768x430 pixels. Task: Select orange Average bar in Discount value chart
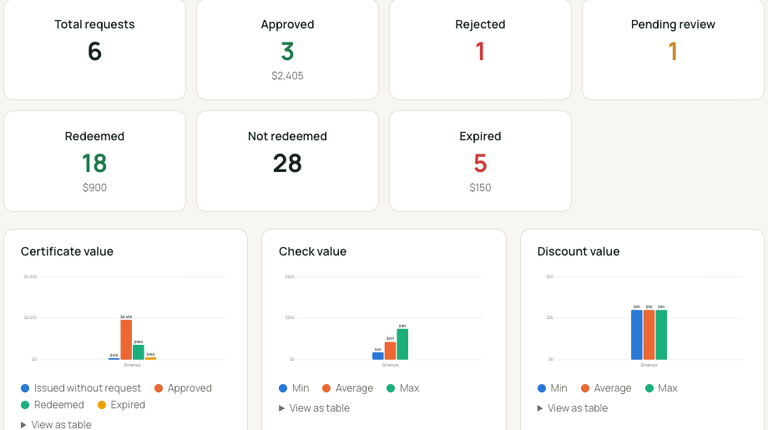pos(649,334)
